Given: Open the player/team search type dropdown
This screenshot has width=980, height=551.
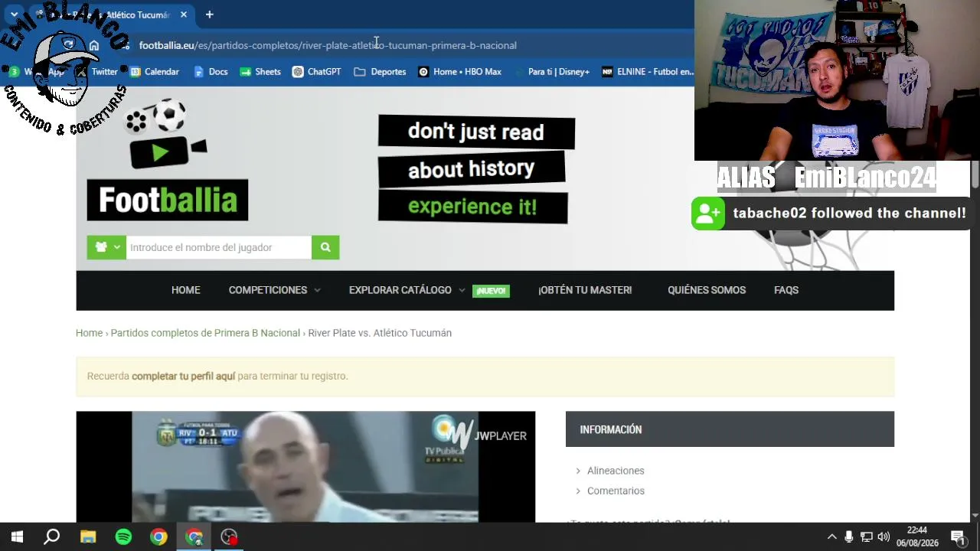Looking at the screenshot, I should 106,247.
